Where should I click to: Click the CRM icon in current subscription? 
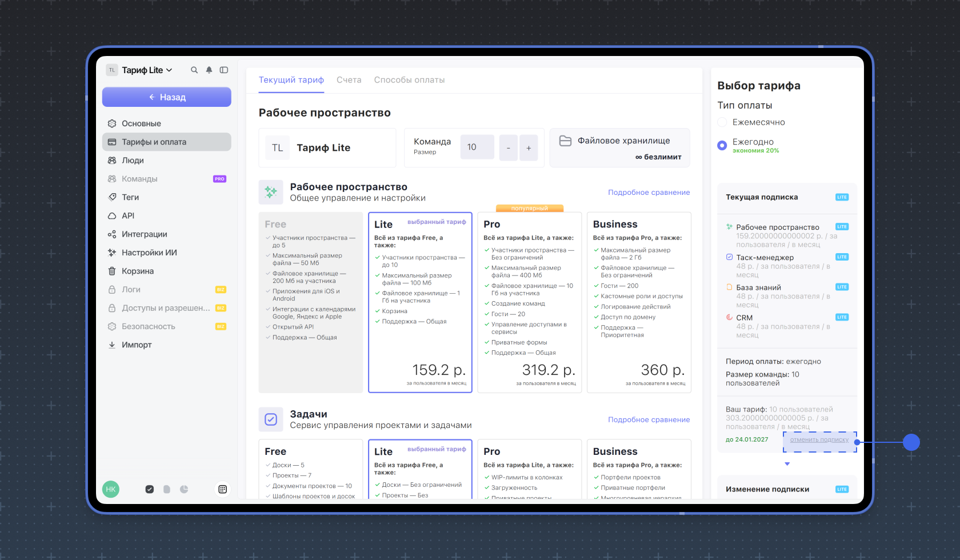tap(729, 317)
